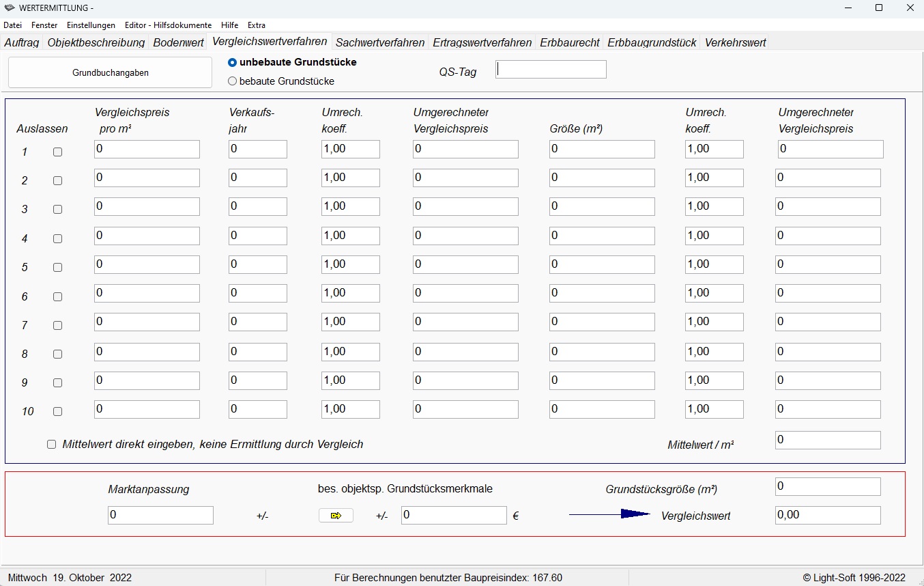Check Auslassen checkbox for row 4

[x=57, y=238]
